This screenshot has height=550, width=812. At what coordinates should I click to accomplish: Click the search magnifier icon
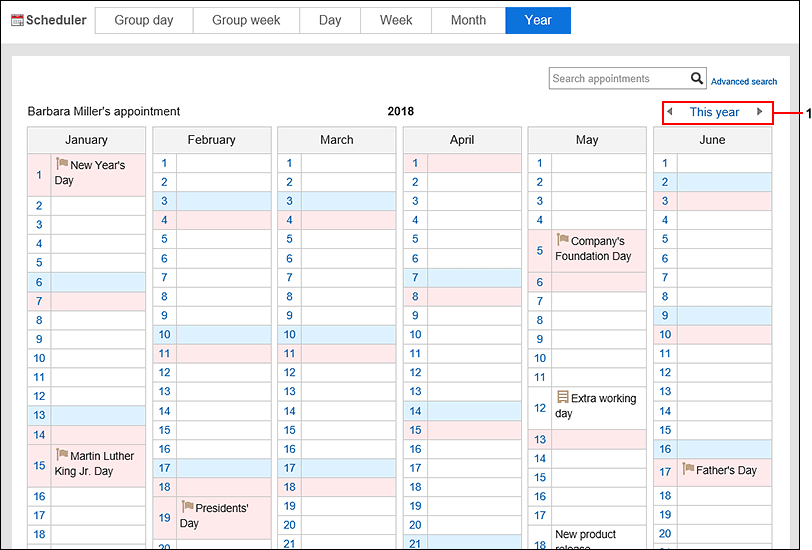pos(697,78)
